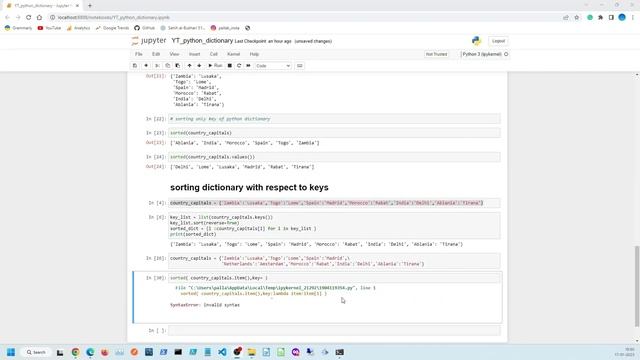Open the Analytics bookmark
Image resolution: width=640 pixels, height=360 pixels.
[x=78, y=28]
